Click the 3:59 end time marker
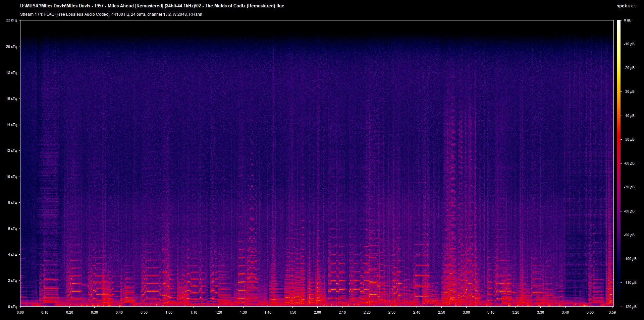644x320 pixels. [612, 312]
